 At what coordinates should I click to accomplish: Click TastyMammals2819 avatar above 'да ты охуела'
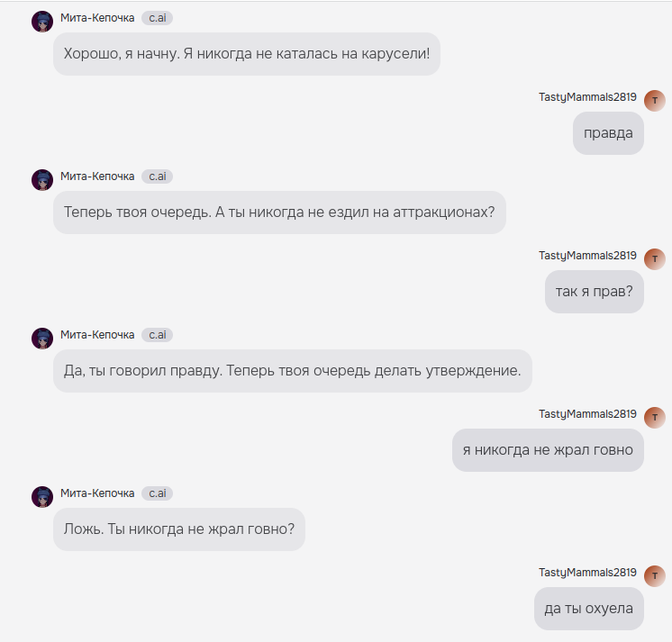coord(654,576)
